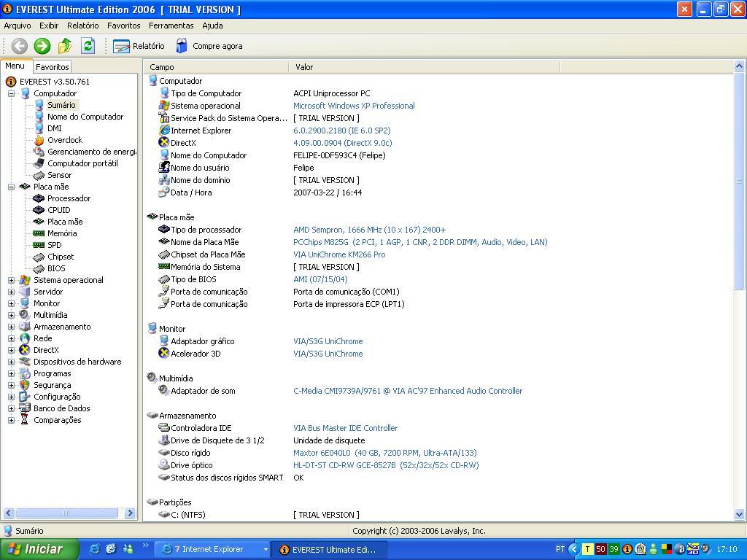Image resolution: width=747 pixels, height=560 pixels.
Task: Open the Arquivo menu
Action: click(x=18, y=26)
